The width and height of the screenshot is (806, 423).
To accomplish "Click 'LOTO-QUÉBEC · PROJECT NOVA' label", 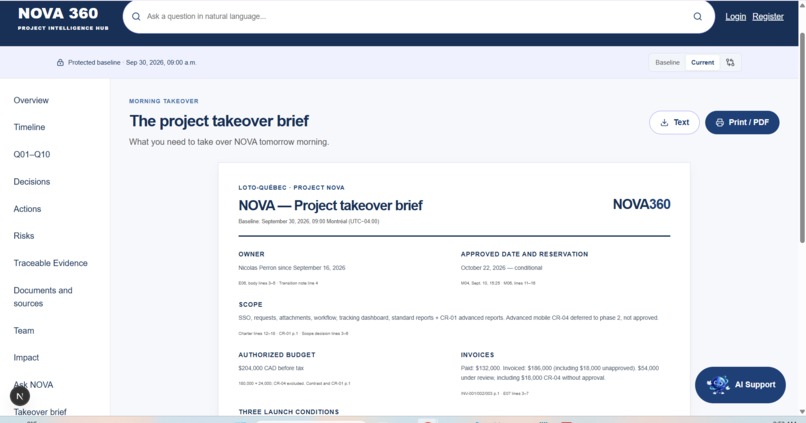I will pos(291,188).
